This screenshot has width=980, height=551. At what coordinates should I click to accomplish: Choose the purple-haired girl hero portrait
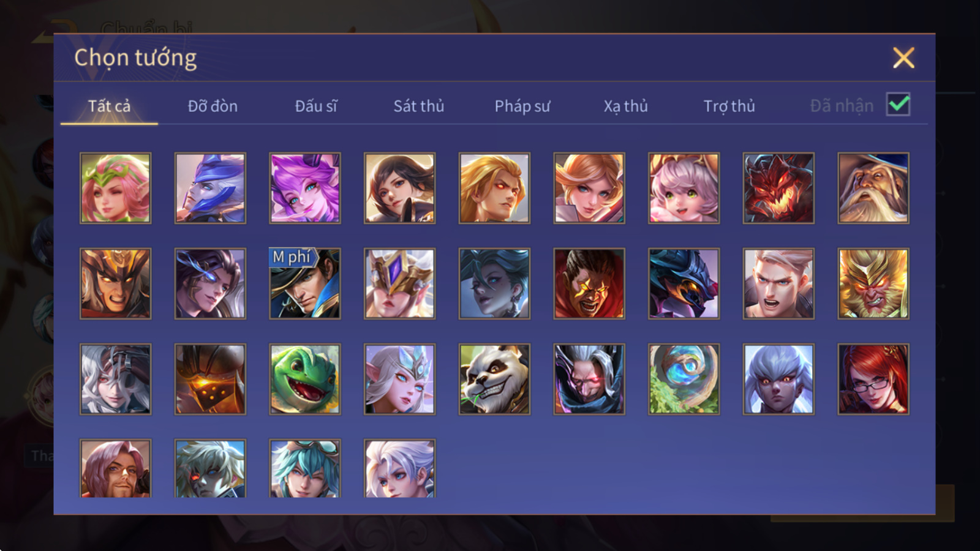point(305,188)
